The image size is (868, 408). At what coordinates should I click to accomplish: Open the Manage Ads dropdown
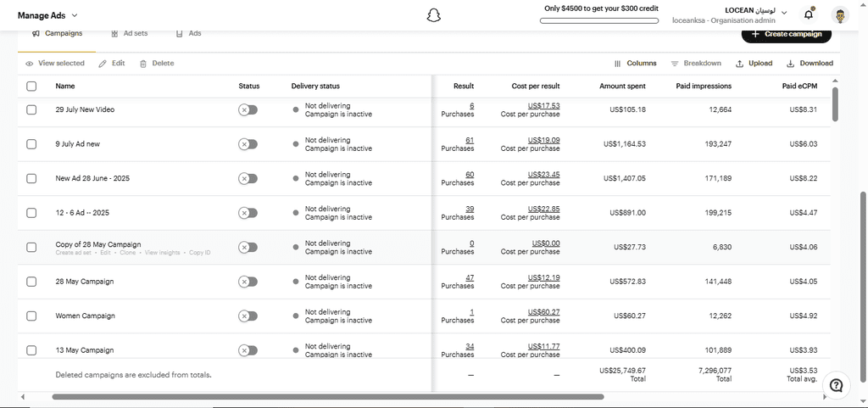48,15
